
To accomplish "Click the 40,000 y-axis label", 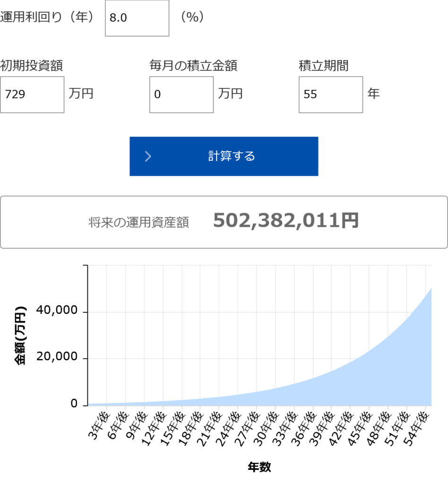I will [60, 311].
